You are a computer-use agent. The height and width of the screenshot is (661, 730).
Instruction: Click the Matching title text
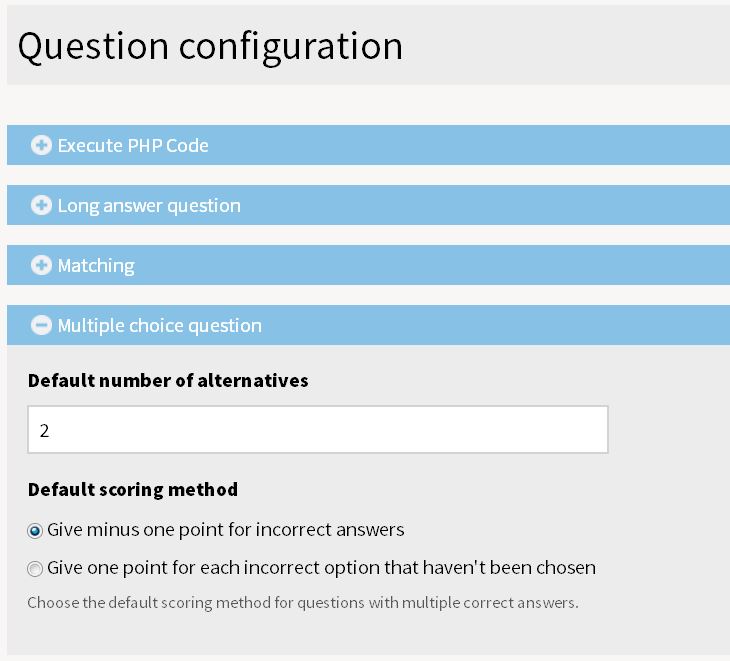click(x=96, y=266)
